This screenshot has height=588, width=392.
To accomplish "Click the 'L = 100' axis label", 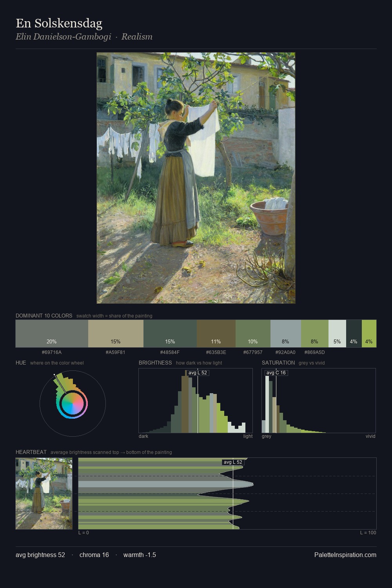I will coord(368,533).
